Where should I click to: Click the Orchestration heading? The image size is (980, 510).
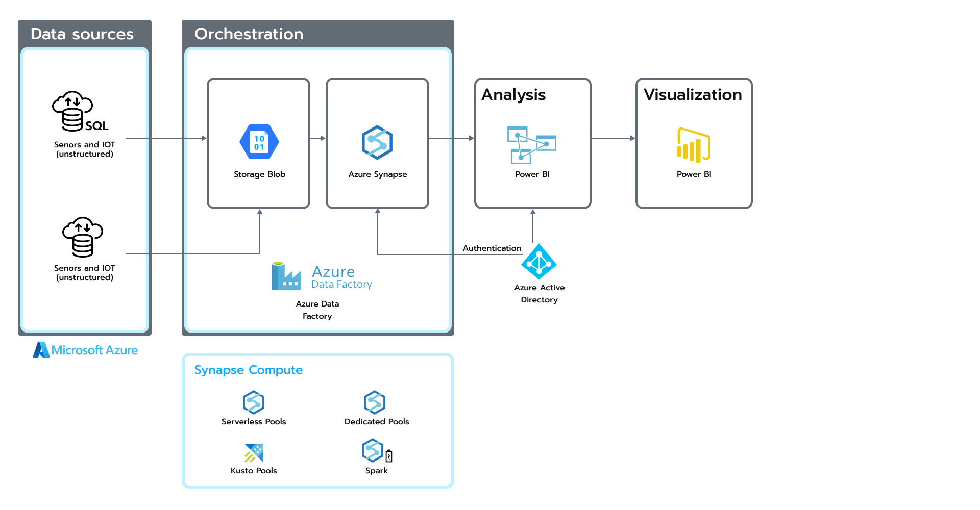(x=249, y=34)
